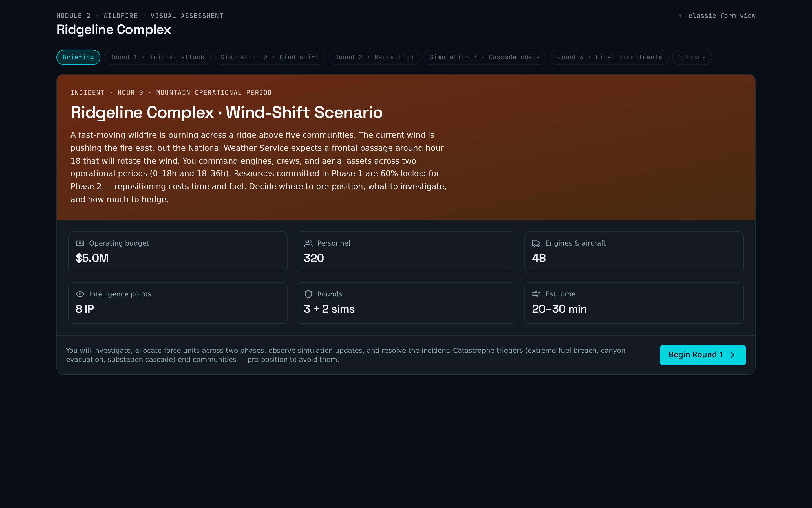The width and height of the screenshot is (812, 508).
Task: Click the $5.0M budget value
Action: [92, 258]
